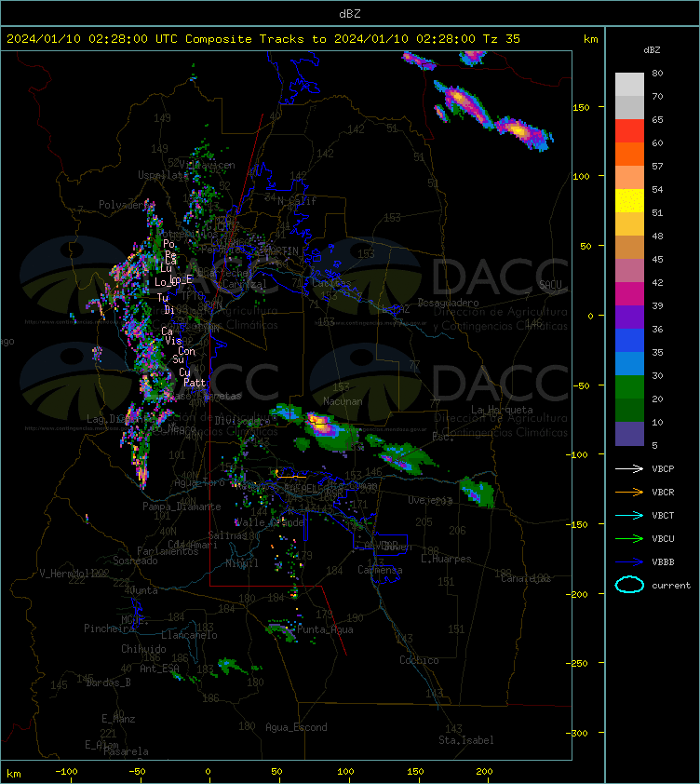Click the 'Cochico' place label on map
Viewport: 700px width, 784px height.
click(x=419, y=660)
